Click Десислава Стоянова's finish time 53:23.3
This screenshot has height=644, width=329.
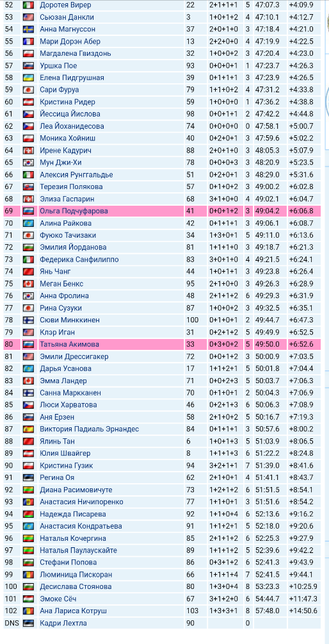coord(267,586)
